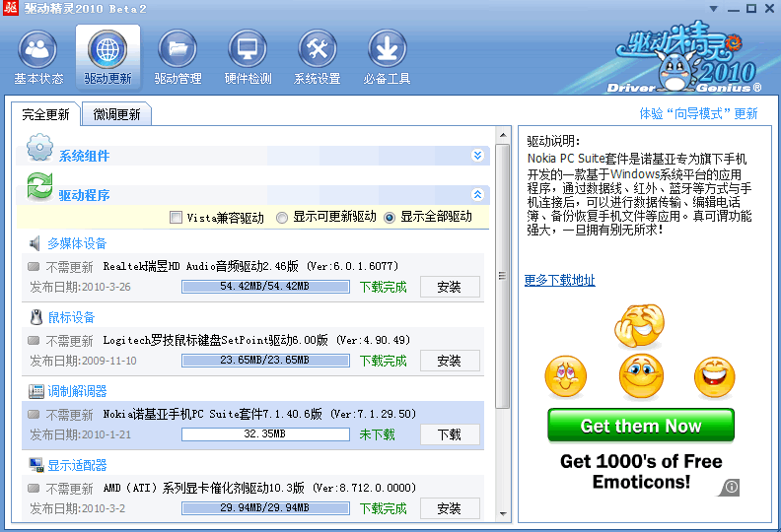The height and width of the screenshot is (532, 781).
Task: Click the 系统组件 section title
Action: [x=84, y=156]
